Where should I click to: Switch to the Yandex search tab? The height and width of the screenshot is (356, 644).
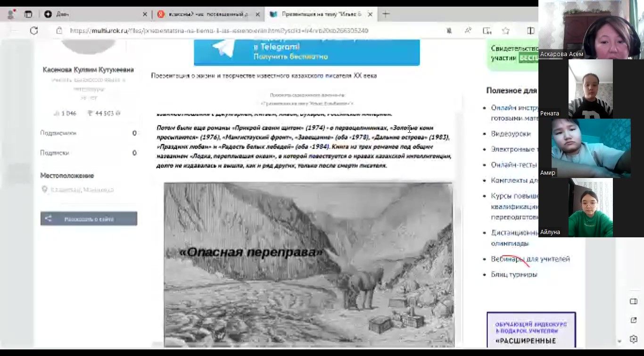[x=208, y=14]
